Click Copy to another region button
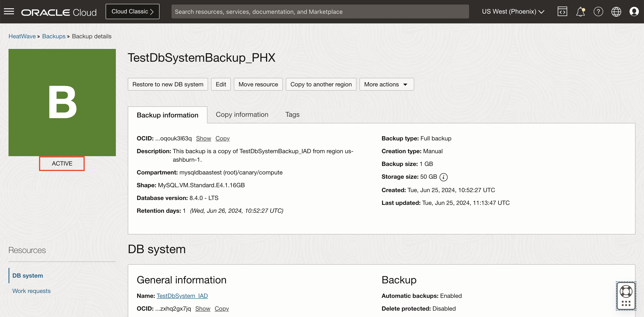644x317 pixels. [x=321, y=84]
